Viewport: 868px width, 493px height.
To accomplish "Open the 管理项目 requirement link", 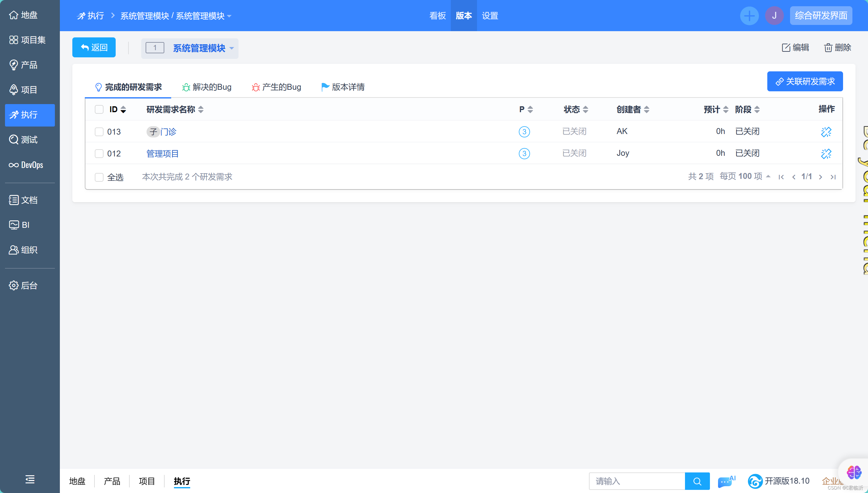I will pyautogui.click(x=162, y=153).
